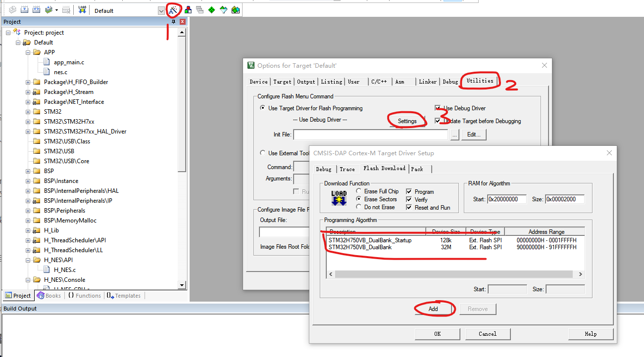
Task: Collapse the H_NES\API group
Action: [x=28, y=260]
